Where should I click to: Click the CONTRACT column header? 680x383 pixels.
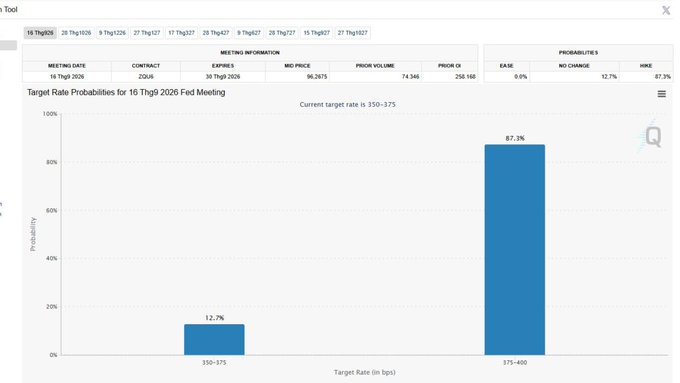[x=146, y=65]
